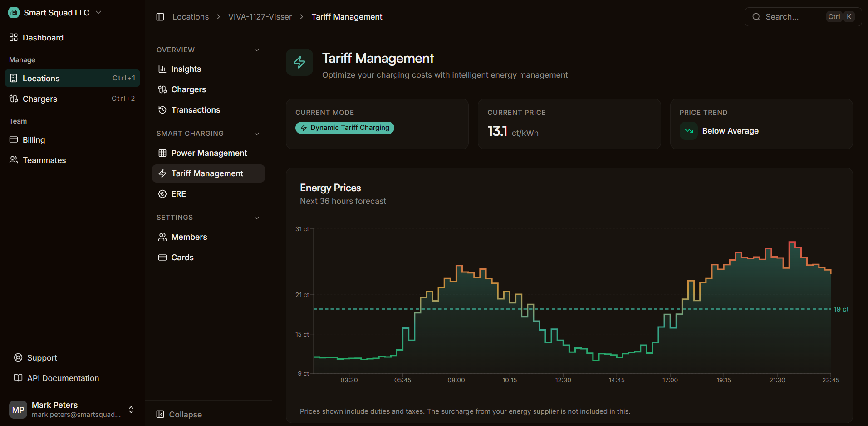
Task: Click the Transactions history icon
Action: tap(162, 110)
